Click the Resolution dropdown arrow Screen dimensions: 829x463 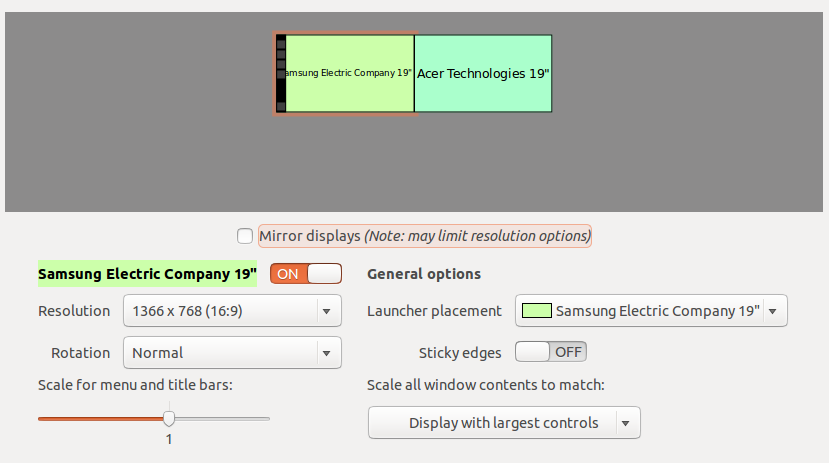pyautogui.click(x=326, y=311)
